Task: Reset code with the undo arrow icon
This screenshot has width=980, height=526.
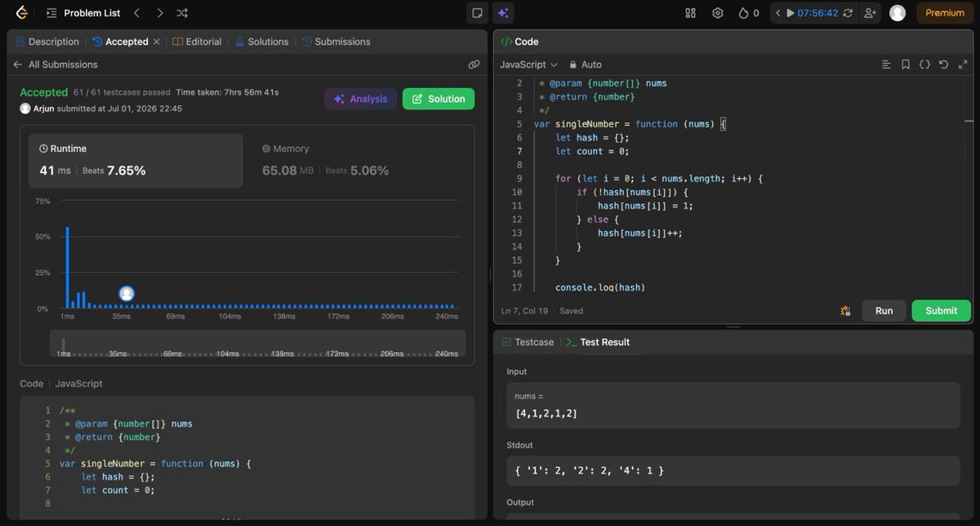Action: [x=943, y=65]
